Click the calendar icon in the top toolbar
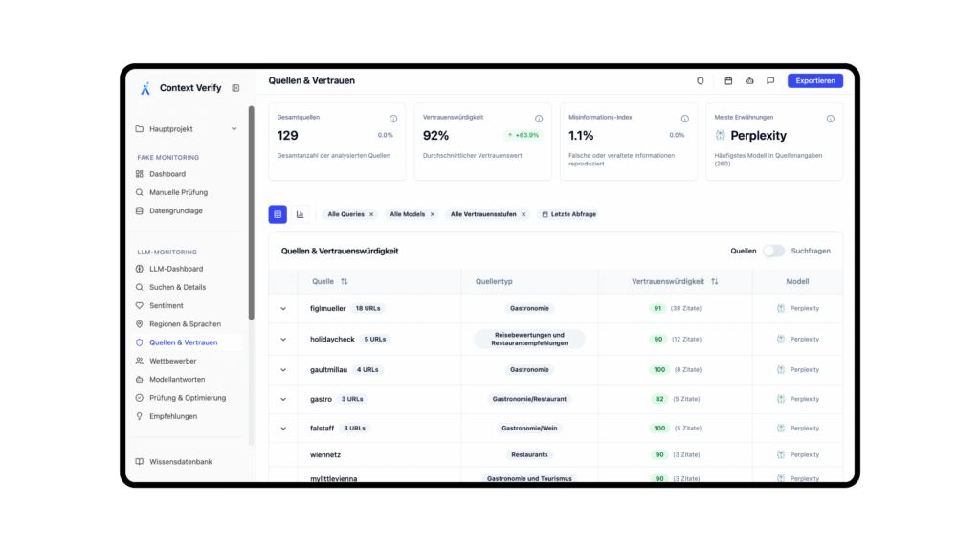The height and width of the screenshot is (551, 980). 727,80
